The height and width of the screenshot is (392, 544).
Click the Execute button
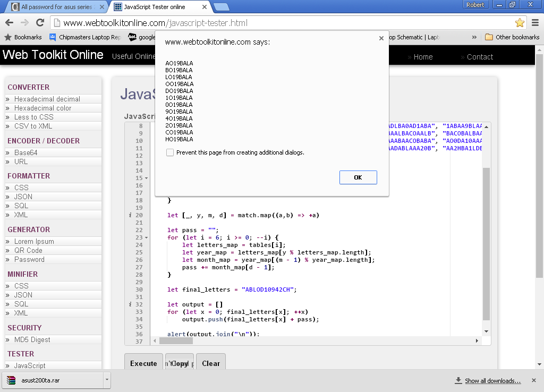point(143,363)
